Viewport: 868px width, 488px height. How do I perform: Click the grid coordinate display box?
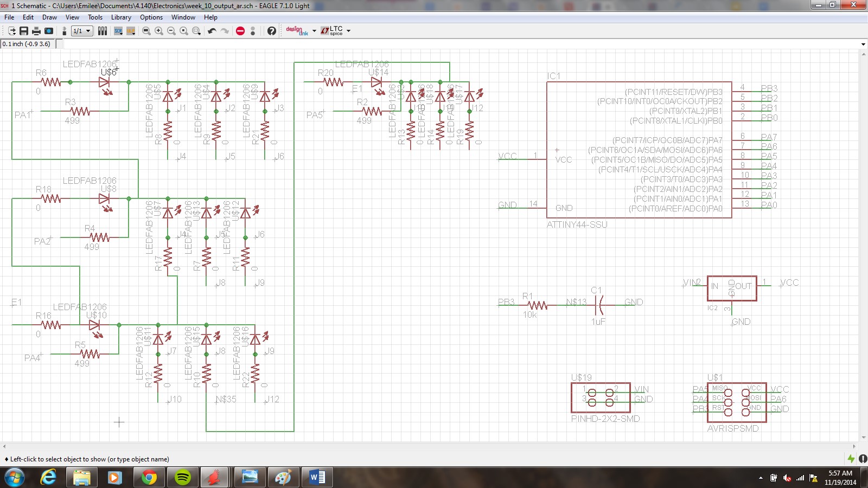(28, 44)
